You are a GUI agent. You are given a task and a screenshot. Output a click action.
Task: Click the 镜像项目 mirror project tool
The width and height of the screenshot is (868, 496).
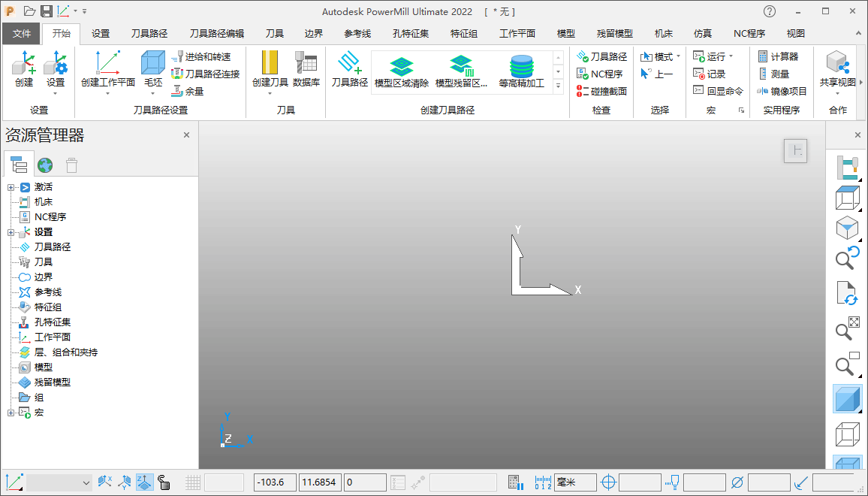[782, 91]
